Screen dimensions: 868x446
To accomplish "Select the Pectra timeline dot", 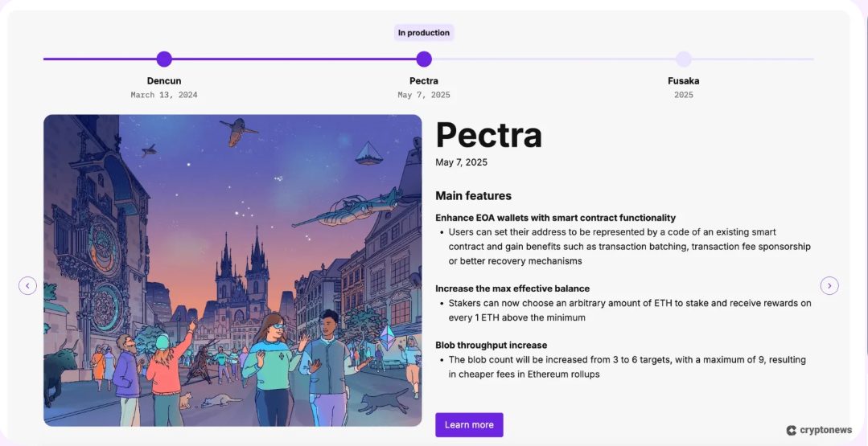I will pos(424,59).
